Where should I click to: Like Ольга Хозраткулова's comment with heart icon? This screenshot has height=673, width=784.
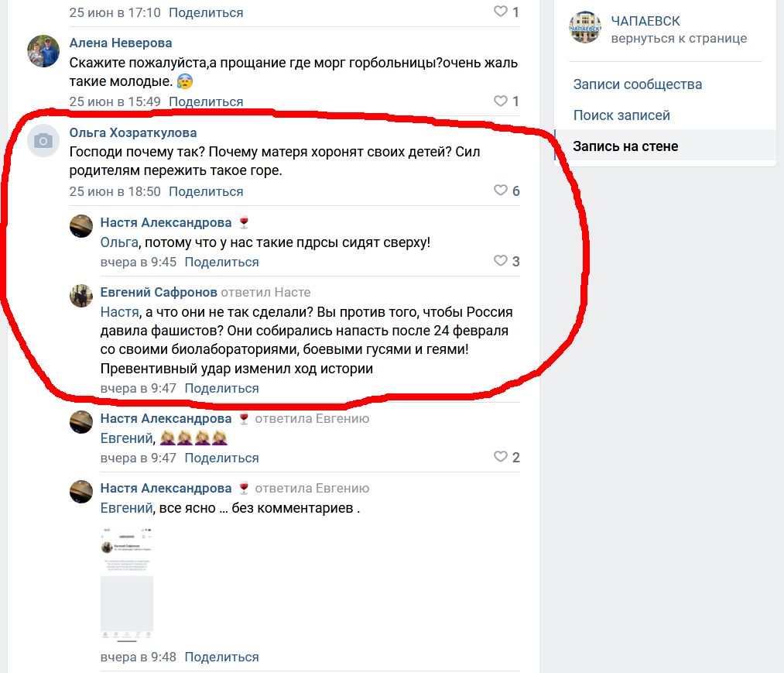[501, 191]
